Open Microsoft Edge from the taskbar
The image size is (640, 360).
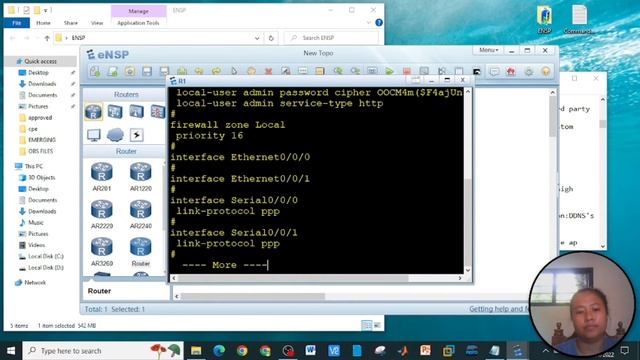pos(219,351)
